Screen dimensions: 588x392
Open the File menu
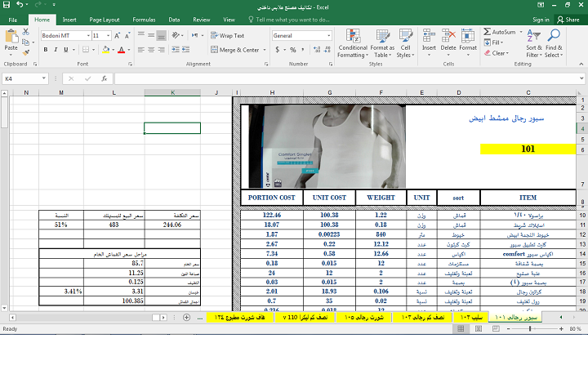coord(13,20)
